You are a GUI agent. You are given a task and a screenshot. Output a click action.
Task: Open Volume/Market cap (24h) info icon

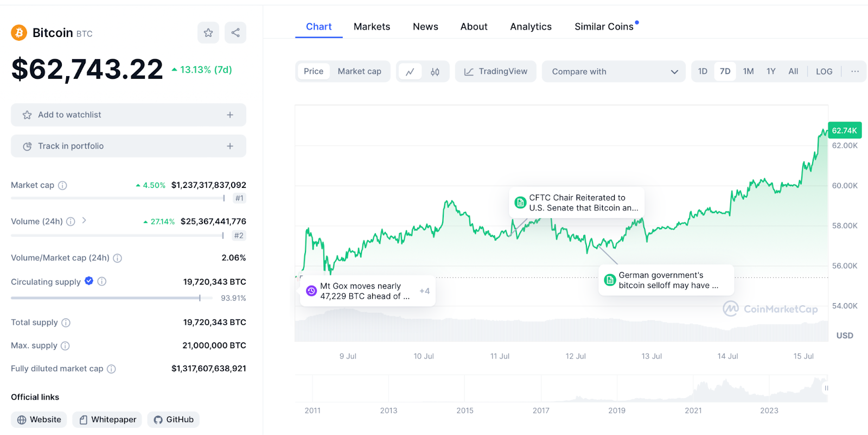(117, 258)
